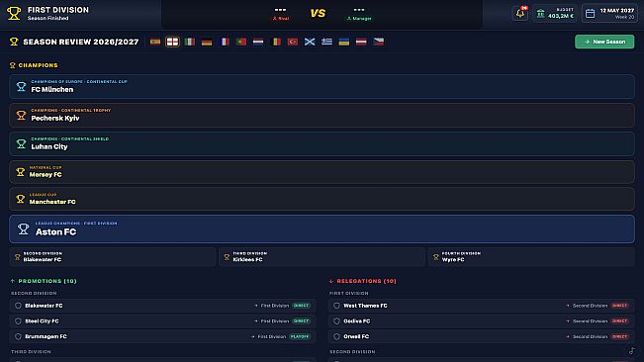Image resolution: width=644 pixels, height=362 pixels.
Task: Select the England flag
Action: point(172,42)
